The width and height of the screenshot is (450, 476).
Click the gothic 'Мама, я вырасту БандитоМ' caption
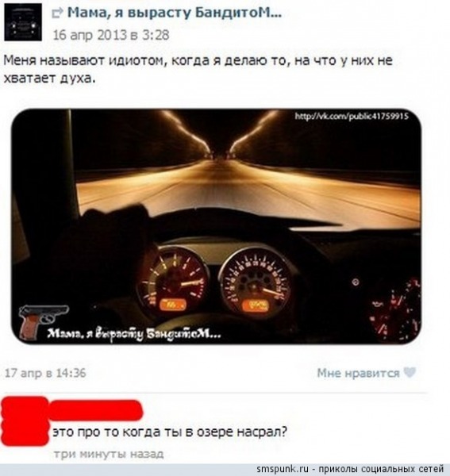point(133,334)
